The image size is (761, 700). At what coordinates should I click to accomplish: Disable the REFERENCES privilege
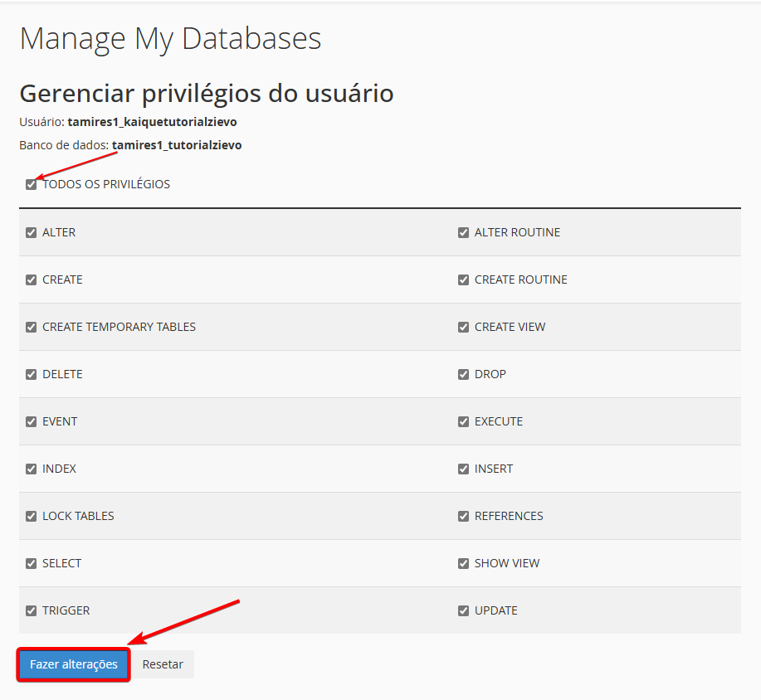464,516
